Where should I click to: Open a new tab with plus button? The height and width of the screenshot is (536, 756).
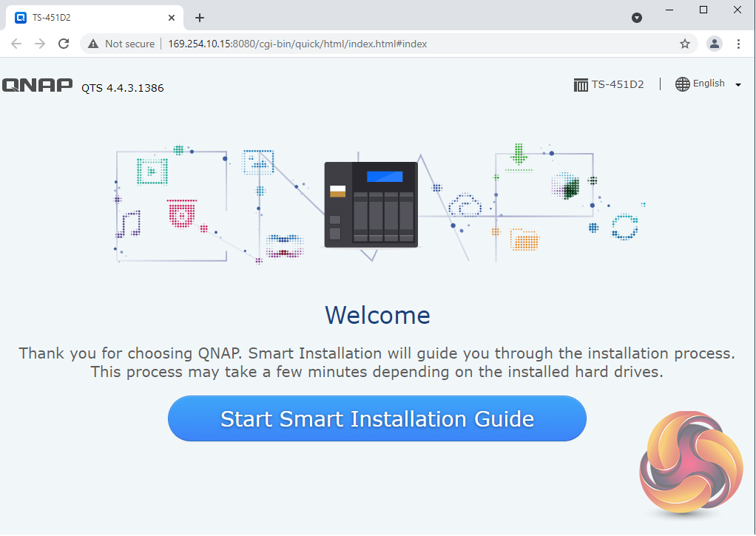point(200,18)
